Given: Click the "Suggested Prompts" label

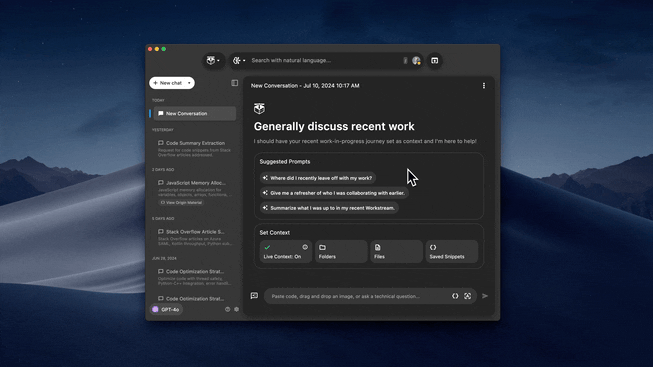Looking at the screenshot, I should (285, 162).
